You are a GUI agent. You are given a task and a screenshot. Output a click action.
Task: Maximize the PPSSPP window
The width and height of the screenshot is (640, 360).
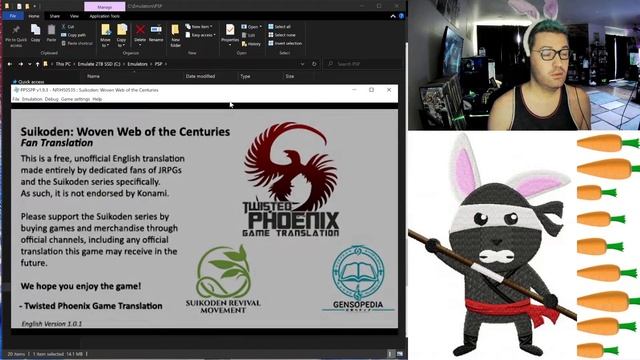point(371,90)
